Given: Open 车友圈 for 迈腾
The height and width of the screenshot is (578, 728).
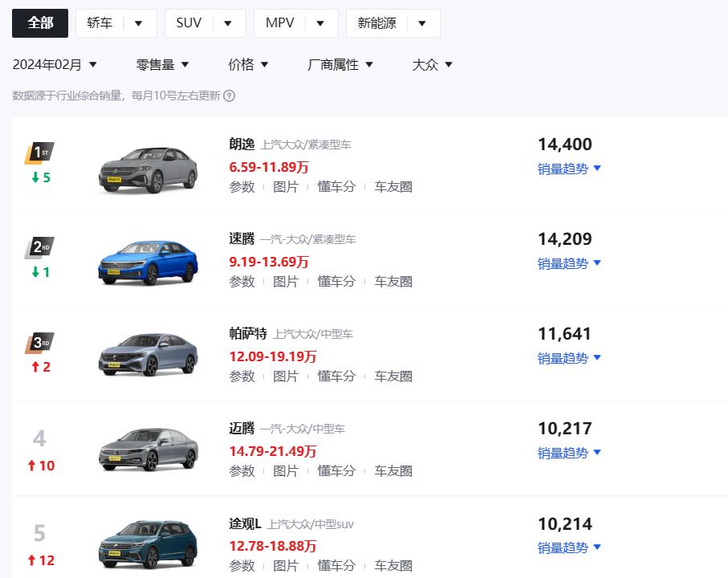Looking at the screenshot, I should click(x=393, y=470).
